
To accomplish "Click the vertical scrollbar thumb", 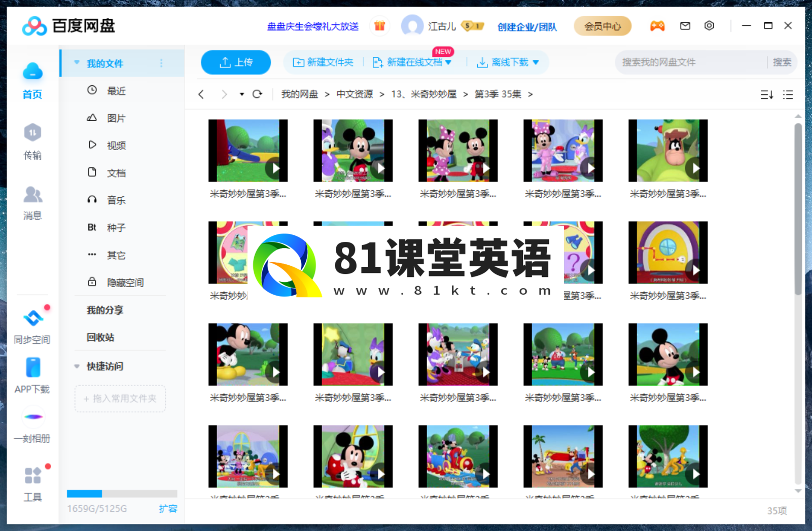I will click(798, 209).
